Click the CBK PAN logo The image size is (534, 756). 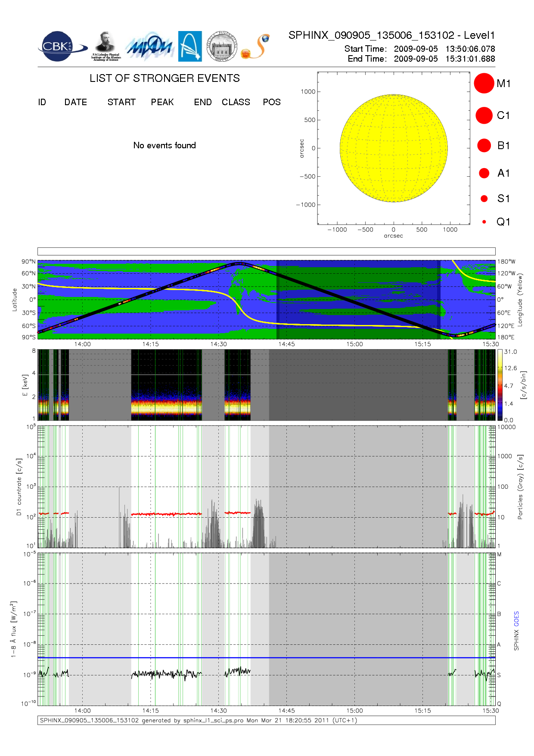tap(60, 47)
